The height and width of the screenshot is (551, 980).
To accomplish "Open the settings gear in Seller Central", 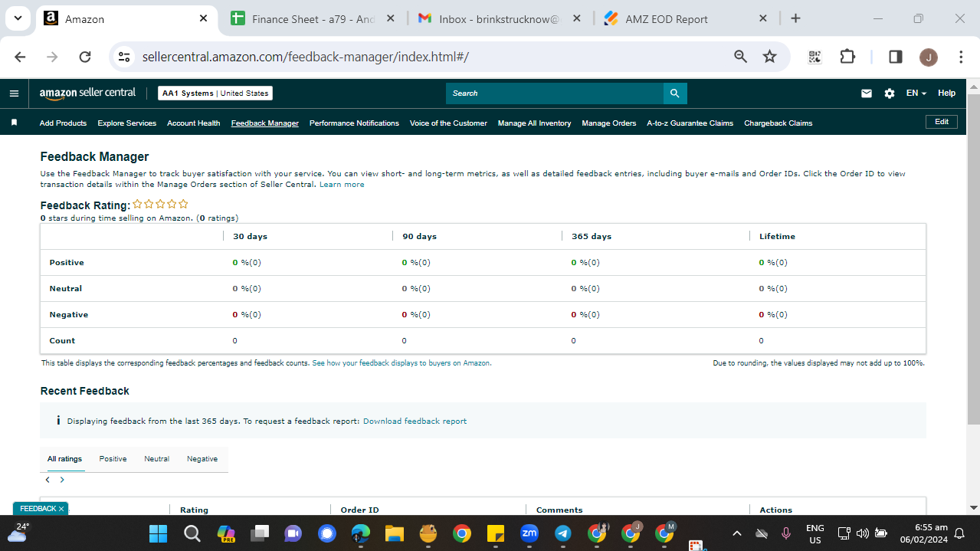I will [890, 93].
